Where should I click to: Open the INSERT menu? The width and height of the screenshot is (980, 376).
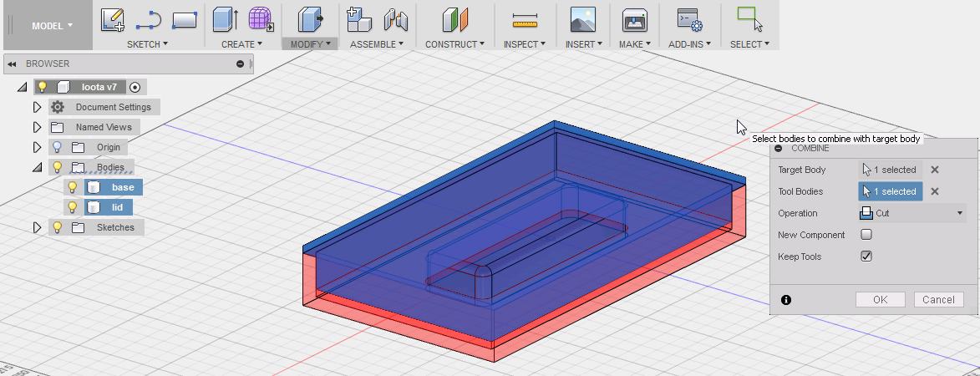(x=584, y=44)
